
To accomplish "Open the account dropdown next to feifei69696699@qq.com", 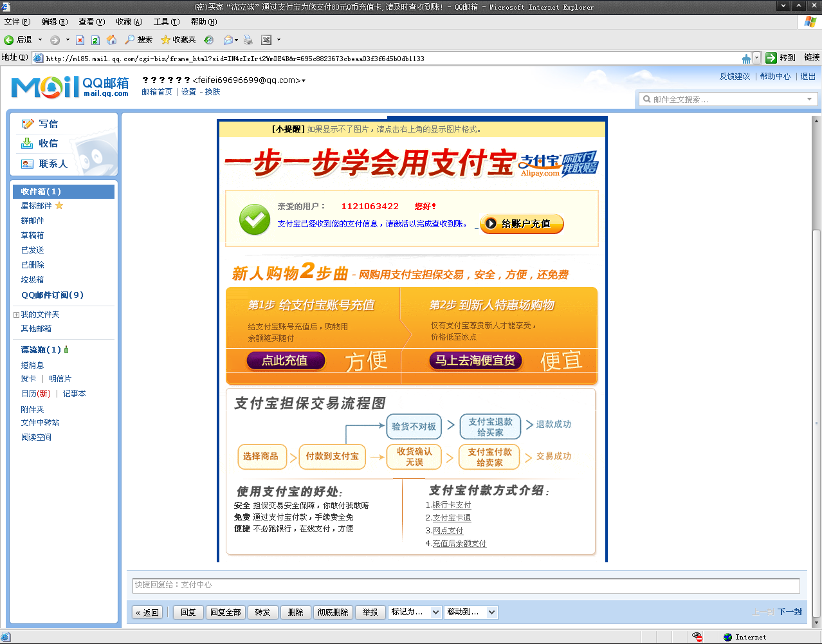I will click(x=304, y=81).
